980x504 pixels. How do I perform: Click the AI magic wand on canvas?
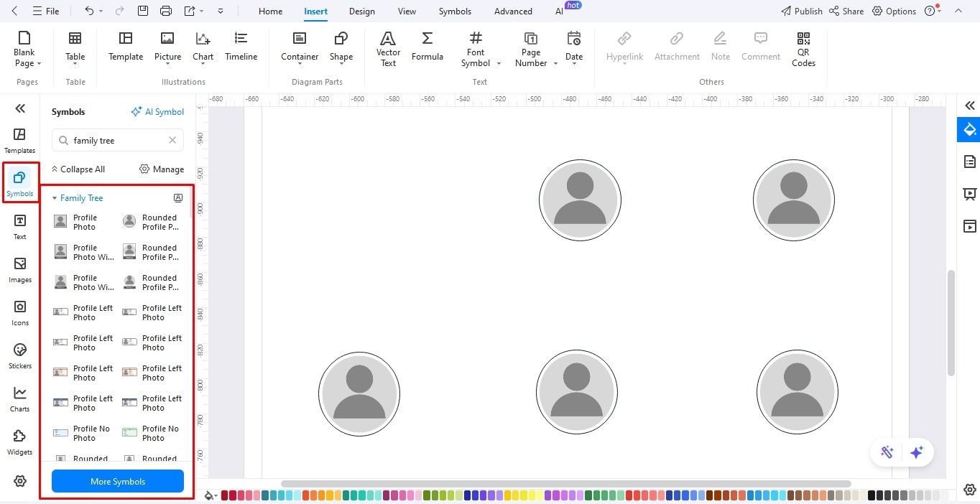click(x=887, y=452)
